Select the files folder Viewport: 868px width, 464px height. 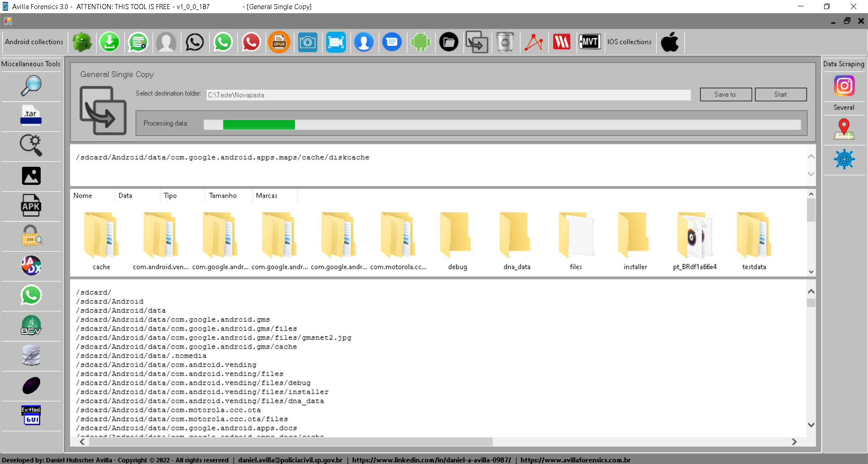tap(576, 241)
